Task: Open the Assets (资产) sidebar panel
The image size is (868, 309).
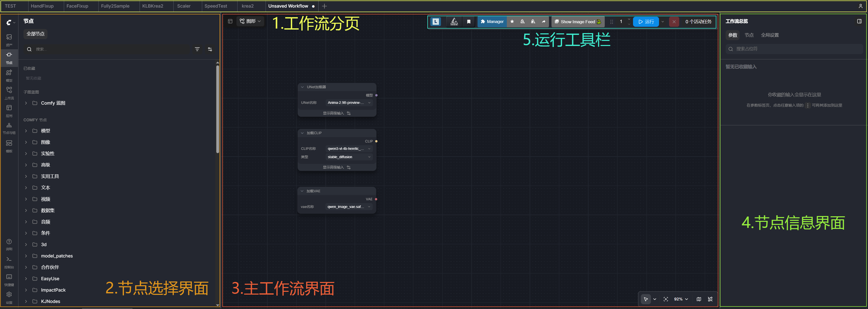Action: tap(9, 40)
